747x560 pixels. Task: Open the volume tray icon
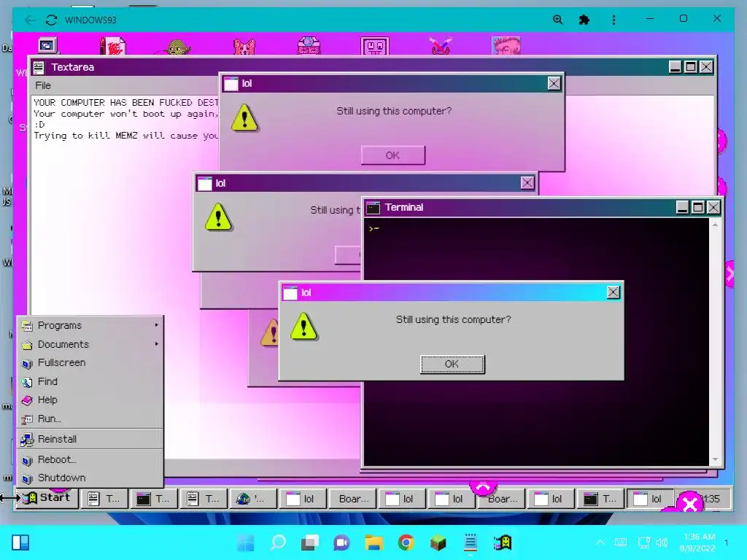point(661,542)
